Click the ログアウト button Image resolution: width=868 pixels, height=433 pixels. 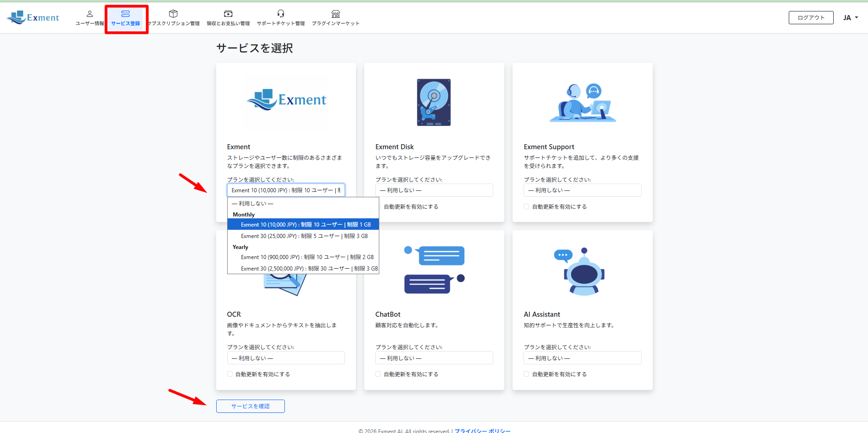coord(811,17)
